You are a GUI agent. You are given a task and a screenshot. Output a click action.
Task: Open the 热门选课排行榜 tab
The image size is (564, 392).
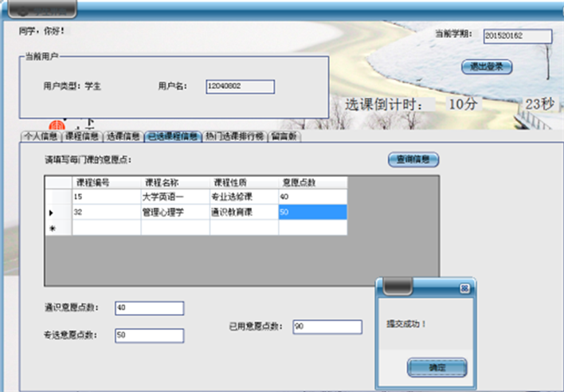tap(234, 136)
